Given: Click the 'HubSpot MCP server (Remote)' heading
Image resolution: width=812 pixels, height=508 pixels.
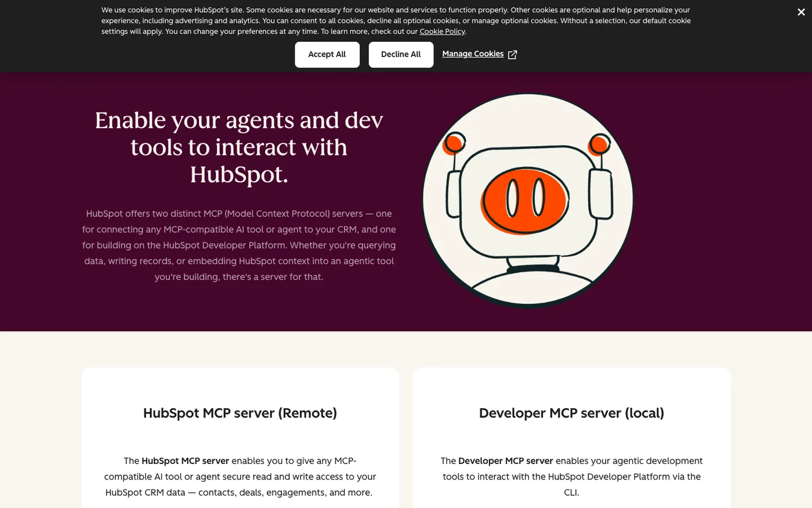Looking at the screenshot, I should (240, 413).
